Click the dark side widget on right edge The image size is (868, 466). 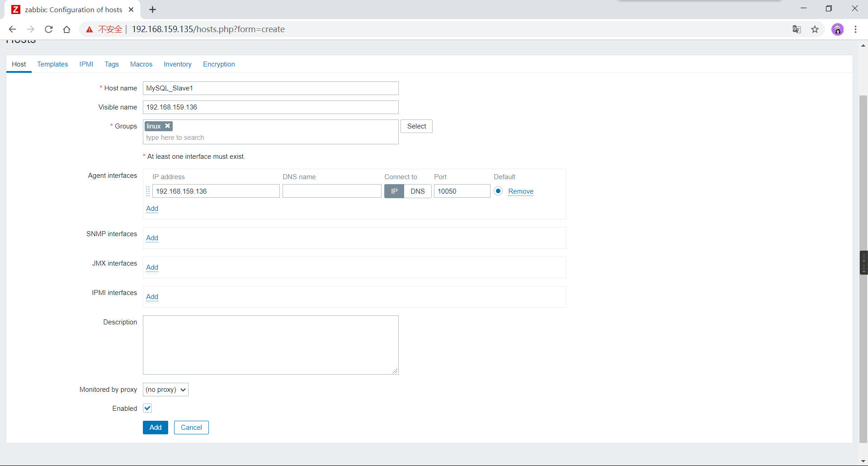coord(864,262)
